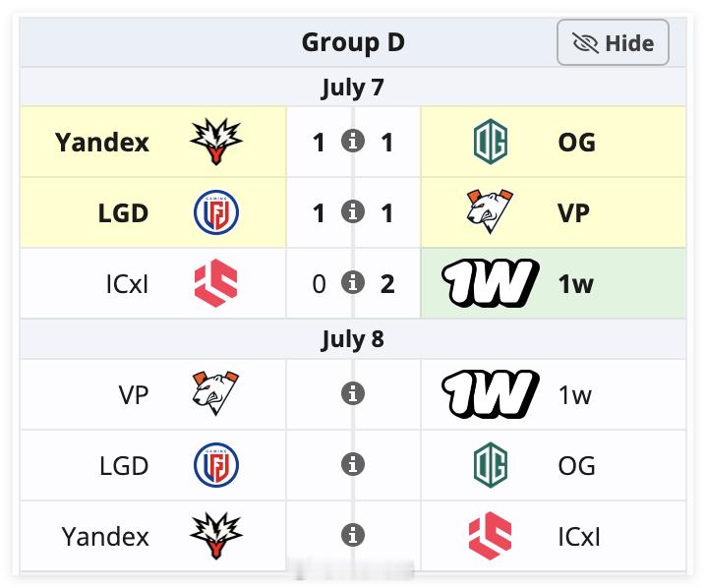Click the ICxI red logo on July 7

click(215, 283)
